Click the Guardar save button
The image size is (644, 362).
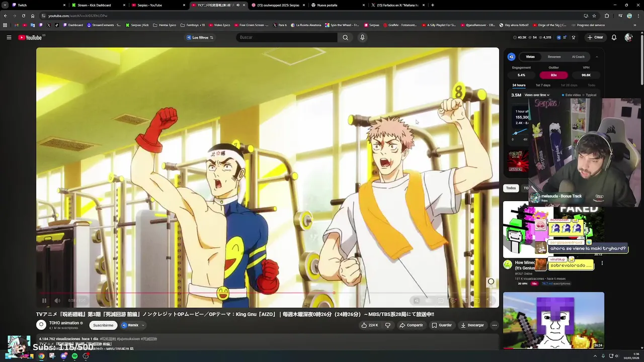tap(442, 325)
